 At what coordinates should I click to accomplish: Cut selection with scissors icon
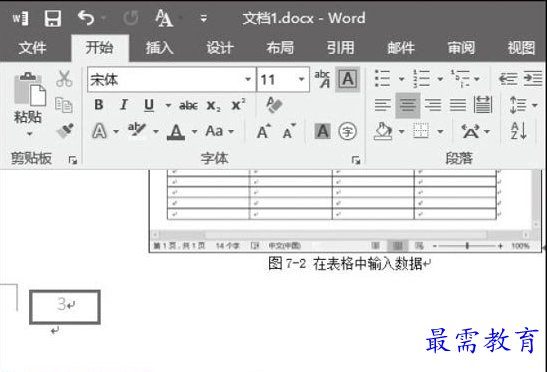(x=64, y=79)
